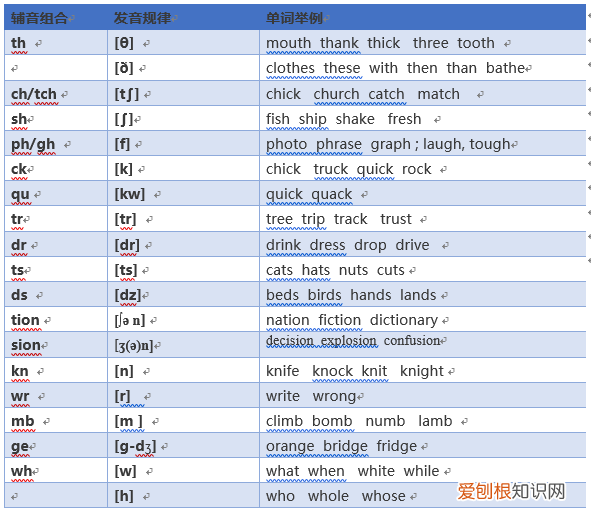Image resolution: width=591 pixels, height=510 pixels.
Task: Click the word 'drink' in dr row
Action: click(x=283, y=245)
